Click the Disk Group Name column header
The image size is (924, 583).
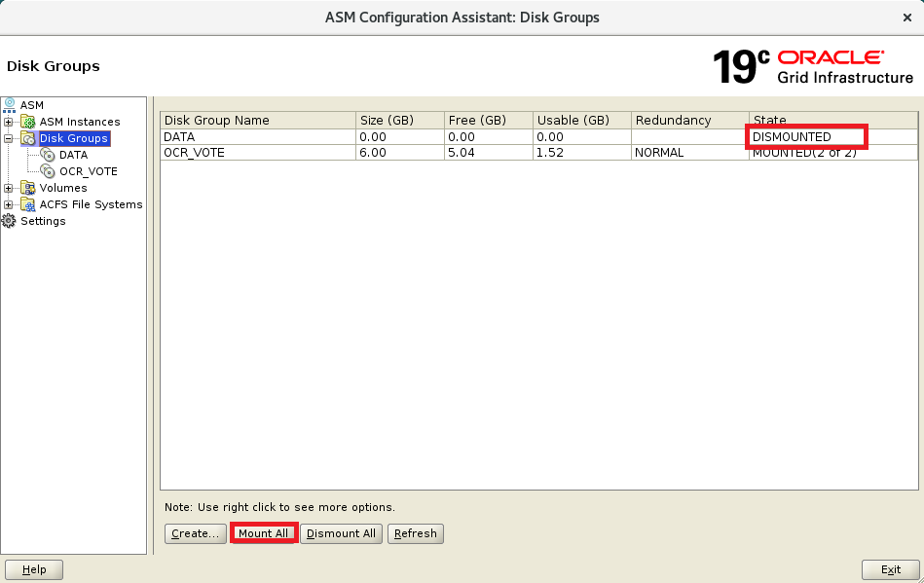pos(258,120)
